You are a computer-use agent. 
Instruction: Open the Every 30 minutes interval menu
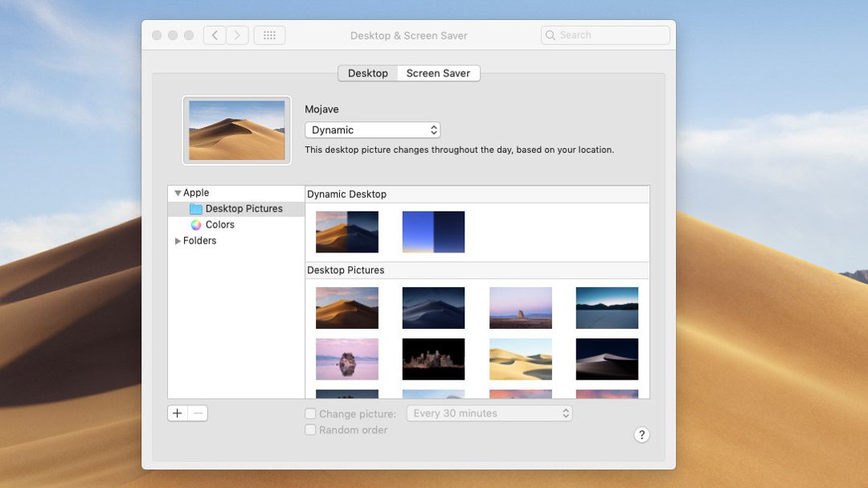[x=489, y=412]
